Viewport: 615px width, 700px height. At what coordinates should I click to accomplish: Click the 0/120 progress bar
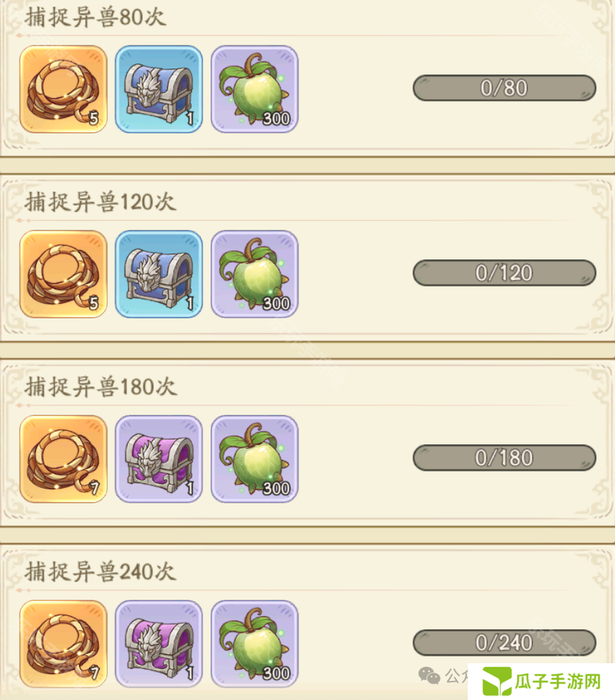pos(505,273)
